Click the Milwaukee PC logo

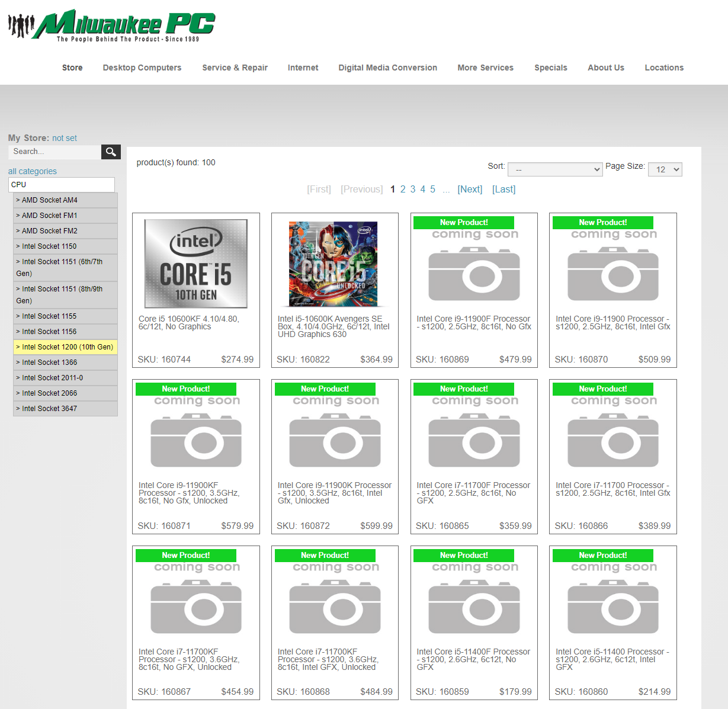[x=111, y=25]
